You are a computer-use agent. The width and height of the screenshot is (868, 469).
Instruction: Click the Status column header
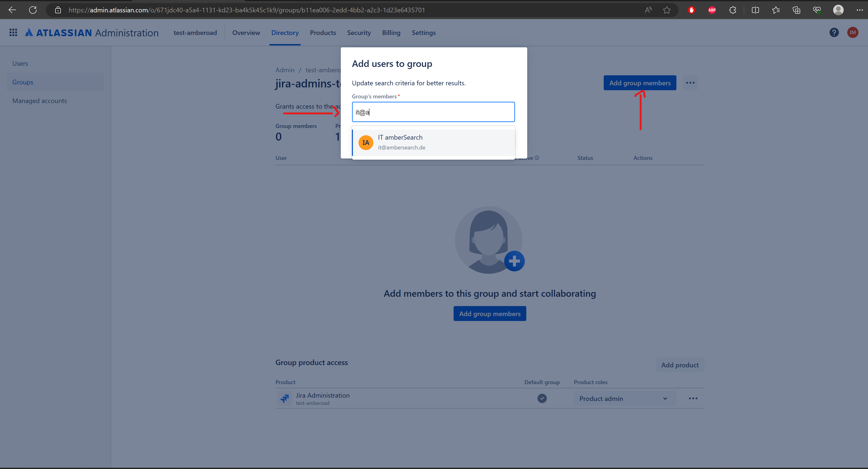pos(585,158)
